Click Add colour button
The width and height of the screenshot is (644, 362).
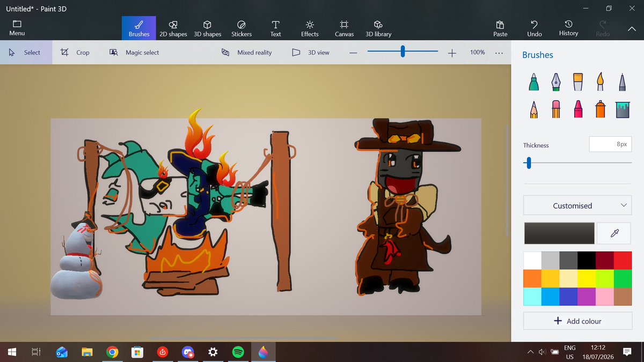pyautogui.click(x=577, y=321)
